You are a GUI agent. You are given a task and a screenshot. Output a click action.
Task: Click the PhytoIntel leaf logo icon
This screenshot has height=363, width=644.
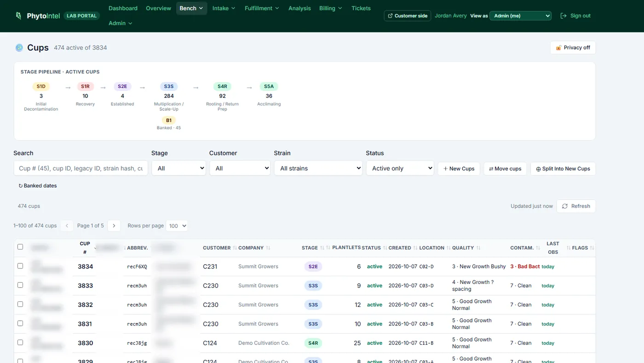coord(18,16)
